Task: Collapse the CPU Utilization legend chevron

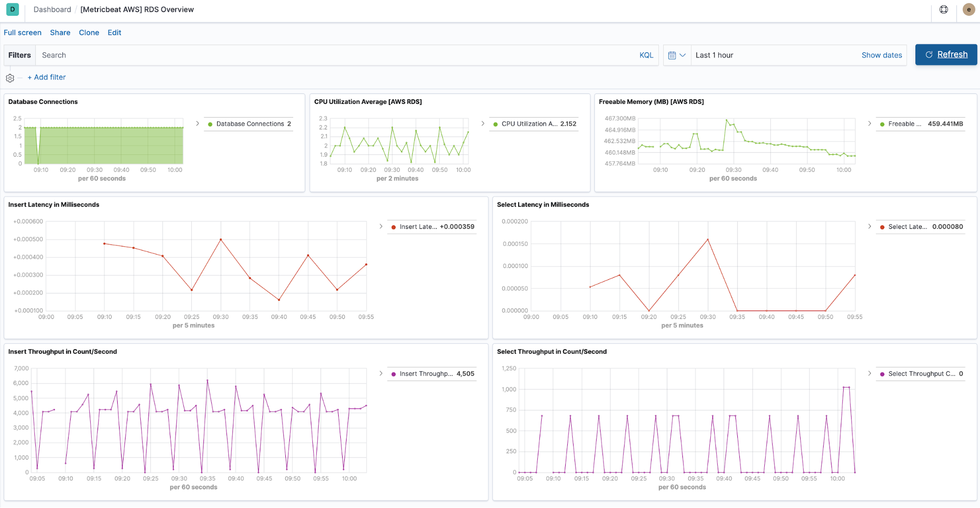Action: pos(483,123)
